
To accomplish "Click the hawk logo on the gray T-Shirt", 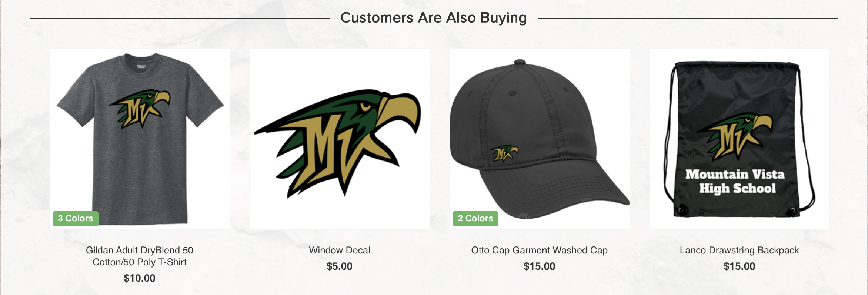I will (140, 109).
